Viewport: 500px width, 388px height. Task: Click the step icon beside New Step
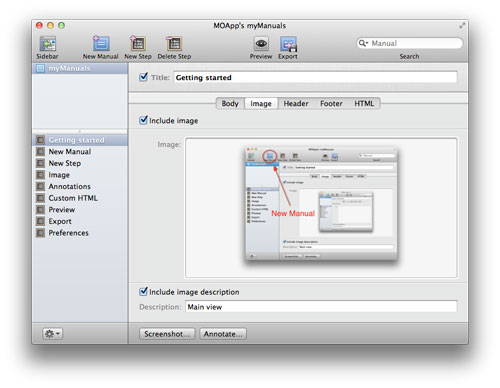tap(40, 163)
